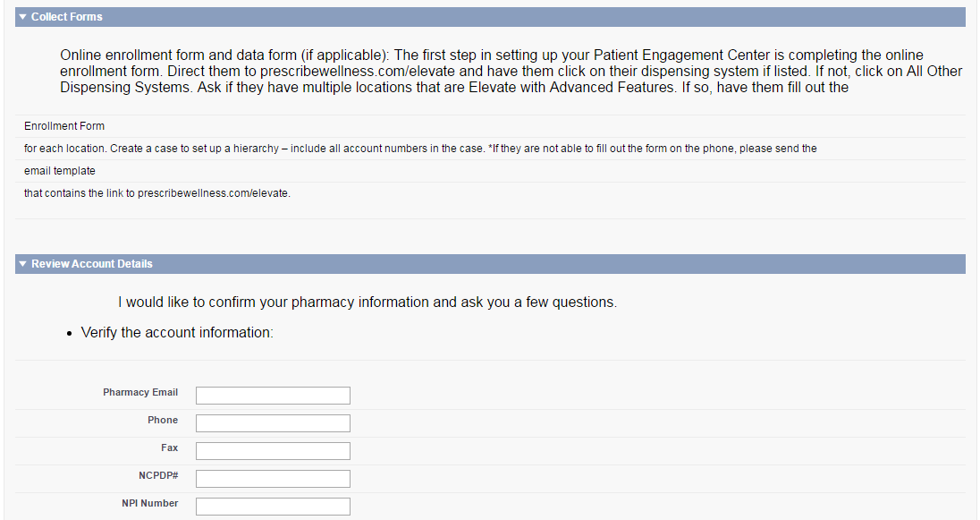Viewport: 980px width, 520px height.
Task: Select the Fax input field
Action: [273, 451]
